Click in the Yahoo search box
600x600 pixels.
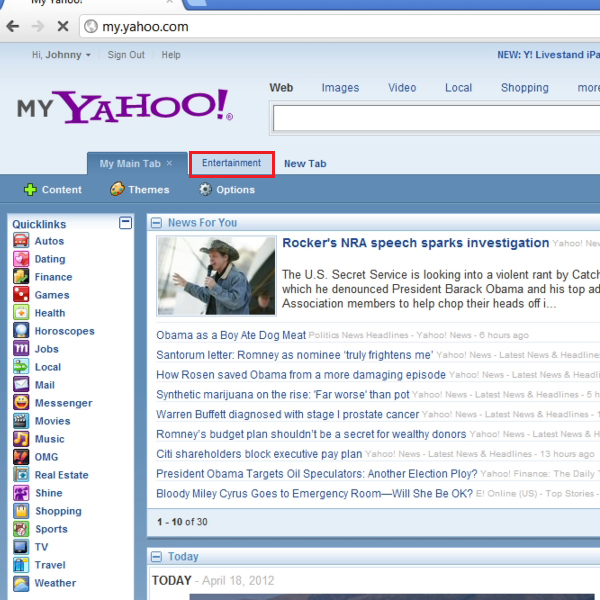click(436, 118)
